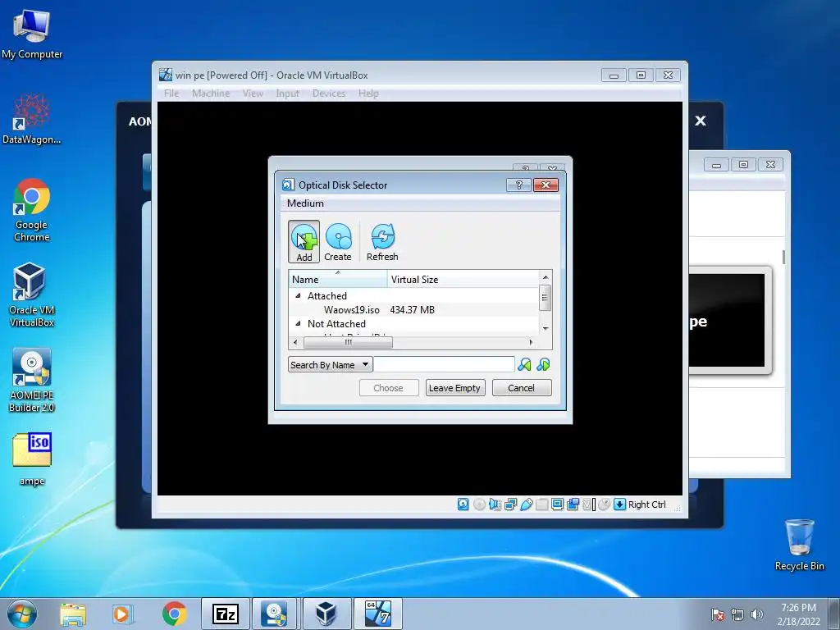Select the ampe iso file icon
The height and width of the screenshot is (630, 840).
pyautogui.click(x=32, y=459)
